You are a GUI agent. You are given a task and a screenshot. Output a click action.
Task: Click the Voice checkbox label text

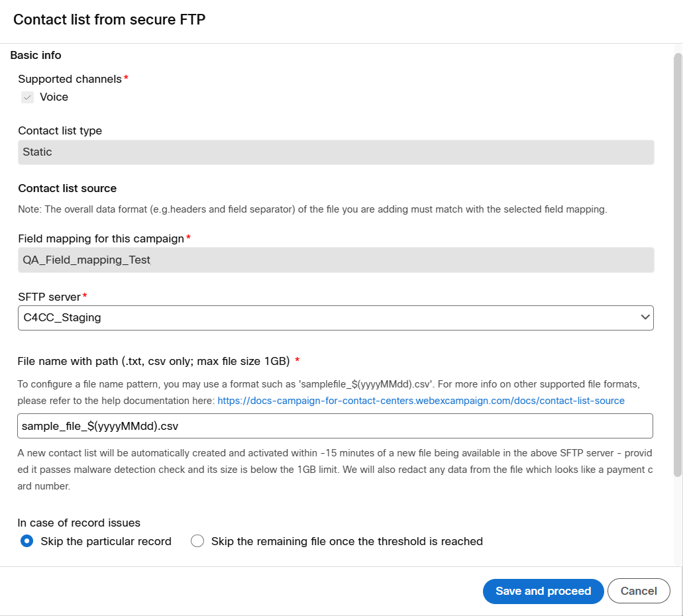54,97
